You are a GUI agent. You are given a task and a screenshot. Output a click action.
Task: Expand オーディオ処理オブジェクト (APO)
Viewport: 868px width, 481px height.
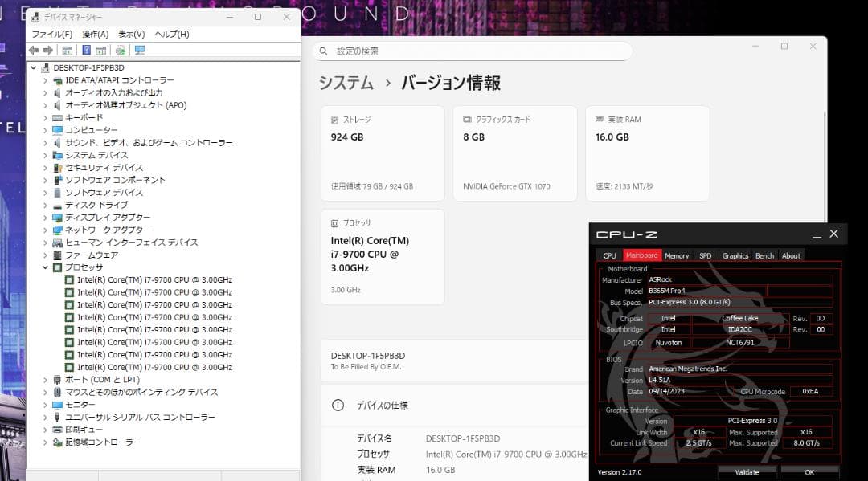click(x=45, y=105)
